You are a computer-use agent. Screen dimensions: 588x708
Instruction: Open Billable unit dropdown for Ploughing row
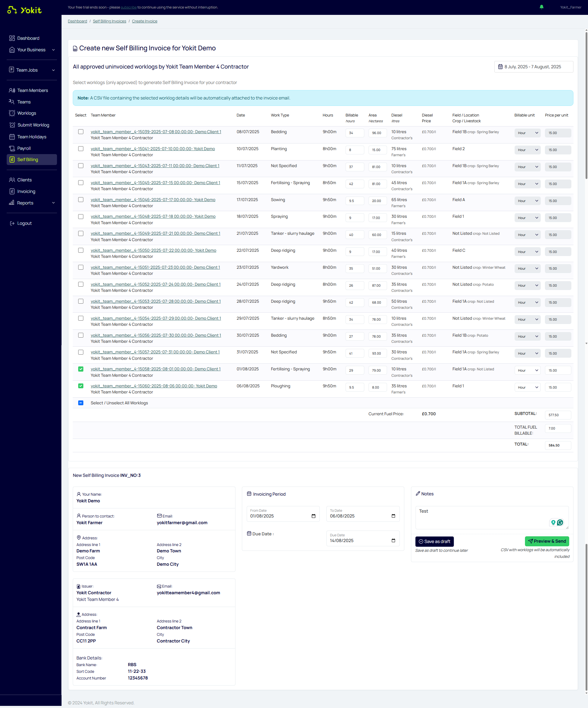click(x=527, y=387)
